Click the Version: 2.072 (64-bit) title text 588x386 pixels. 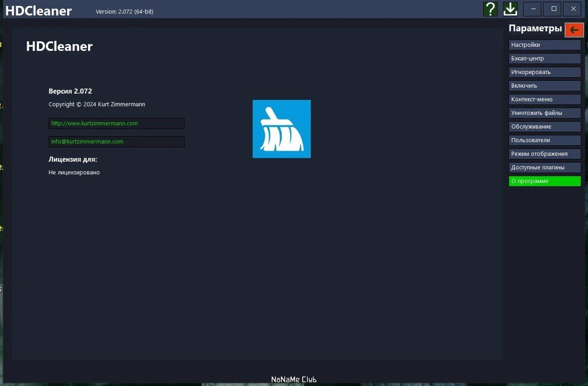point(124,11)
